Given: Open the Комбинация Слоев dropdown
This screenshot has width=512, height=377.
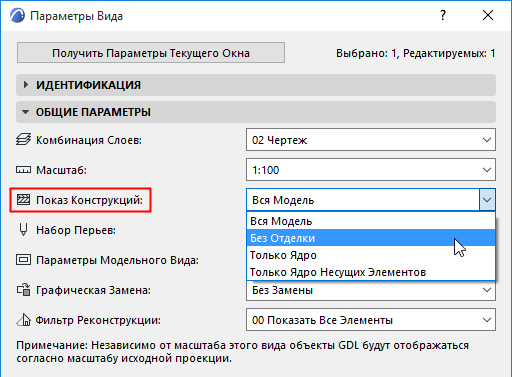Looking at the screenshot, I should 371,140.
